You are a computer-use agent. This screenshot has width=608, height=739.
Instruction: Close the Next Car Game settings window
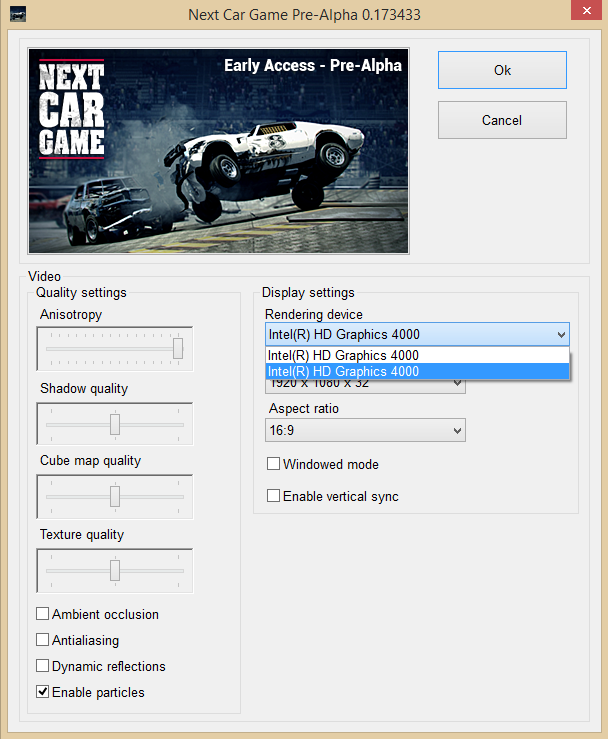(586, 10)
